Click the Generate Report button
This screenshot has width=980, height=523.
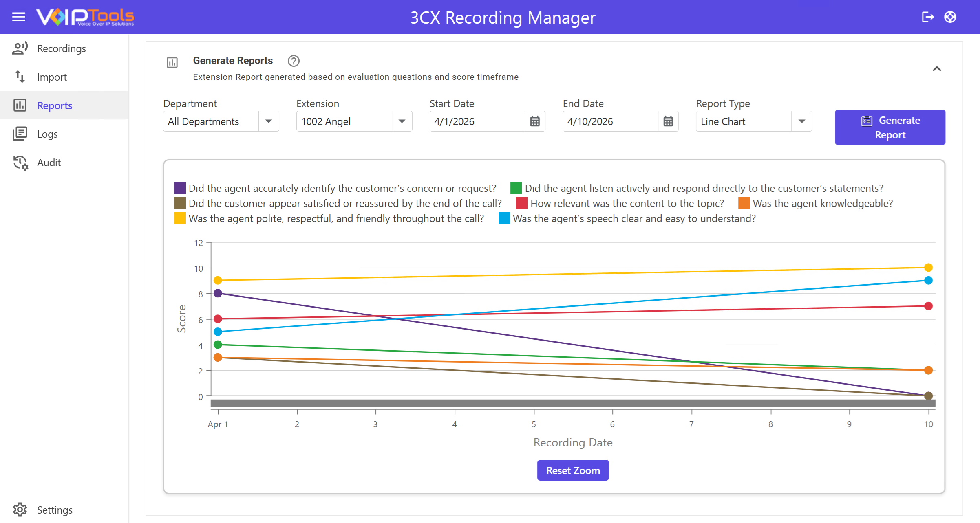pyautogui.click(x=890, y=127)
